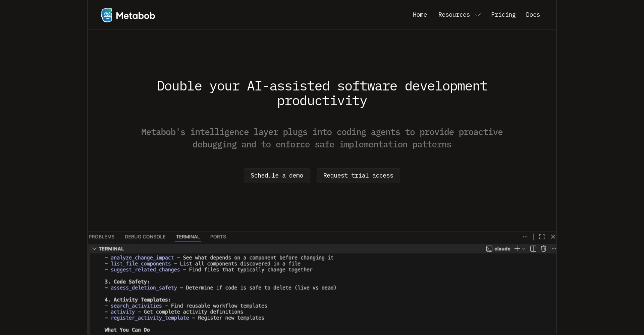Go to the Pricing page
Viewport: 644px width, 335px height.
tap(503, 15)
